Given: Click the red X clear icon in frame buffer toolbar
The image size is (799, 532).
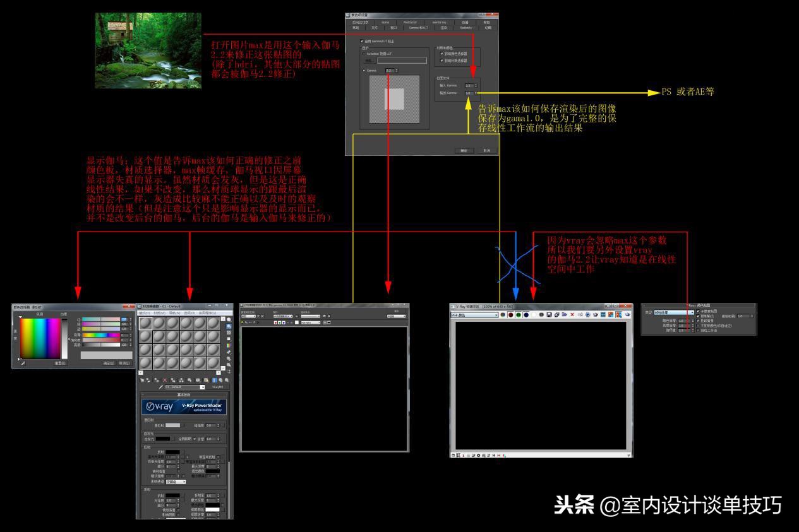Looking at the screenshot, I should [572, 314].
